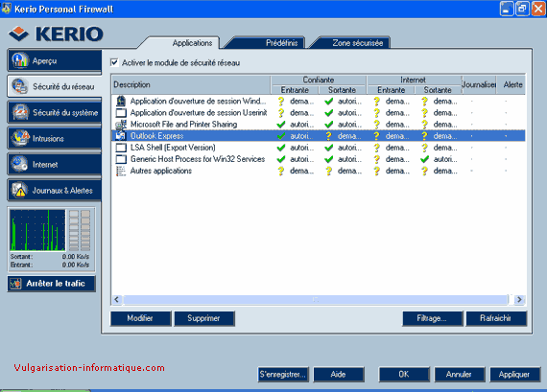
Task: Click the Autres applications row icon
Action: click(121, 171)
